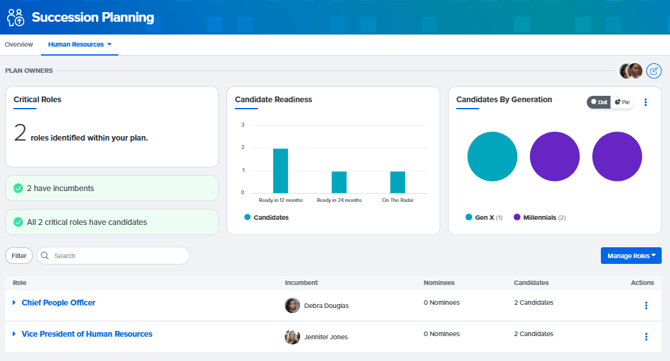Switch chart to Pie view

pyautogui.click(x=622, y=102)
